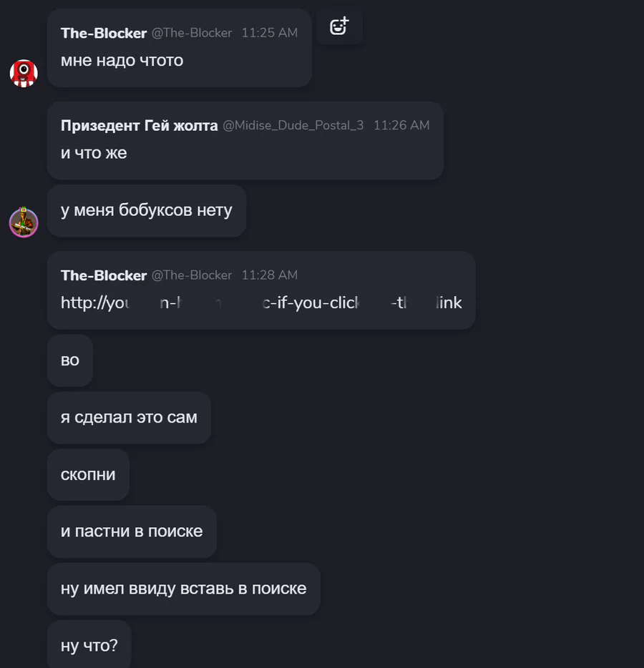Select the 'я сделал это сам' message
This screenshot has height=668, width=644.
click(129, 418)
